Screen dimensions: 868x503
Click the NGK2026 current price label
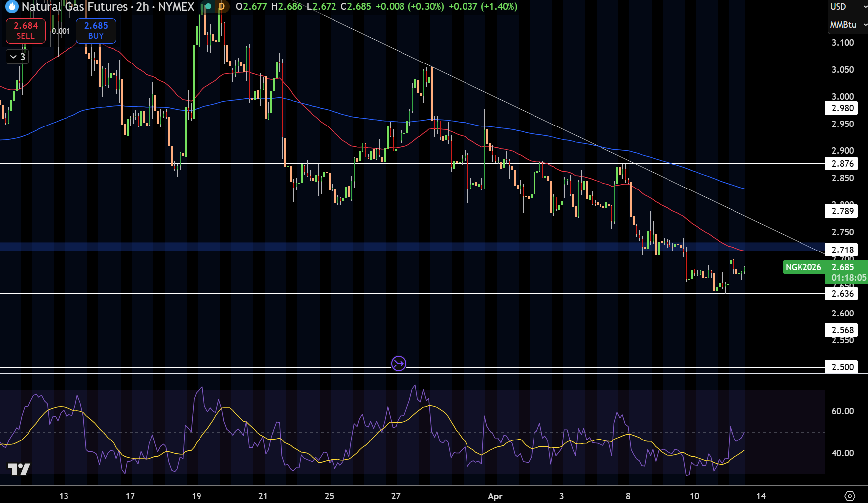[803, 267]
